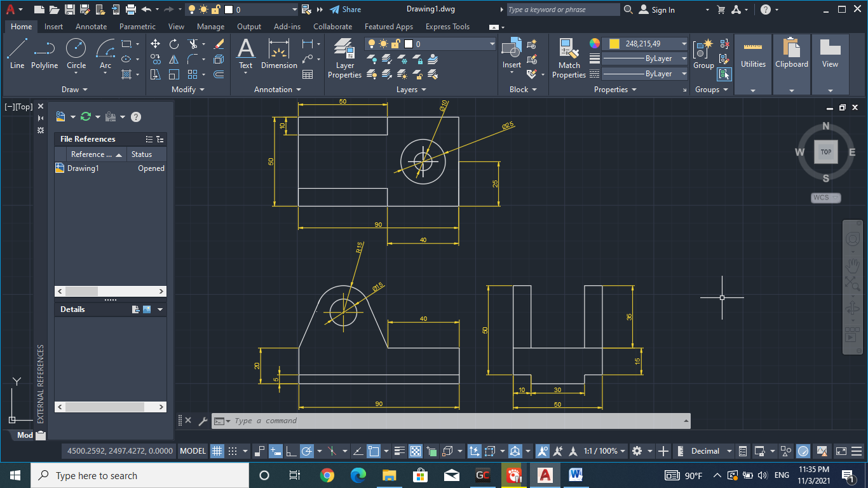The width and height of the screenshot is (868, 488).
Task: Click the Plot printer icon
Action: pyautogui.click(x=131, y=10)
